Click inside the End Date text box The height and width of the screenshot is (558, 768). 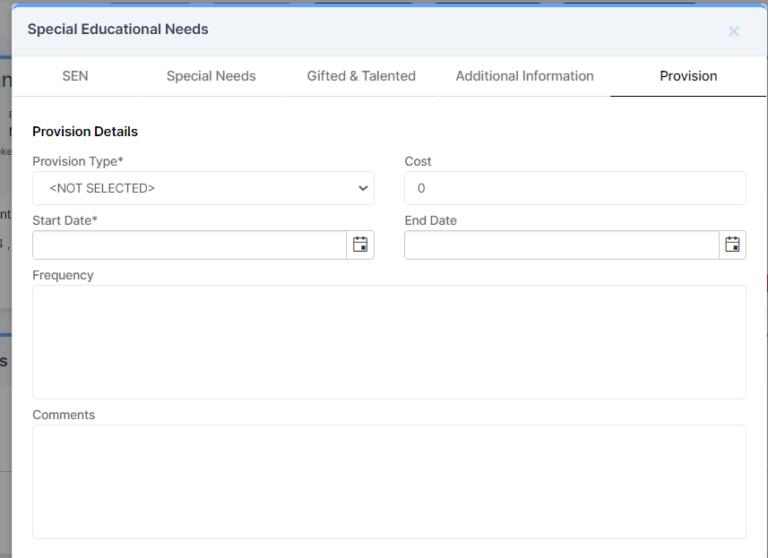pos(561,245)
